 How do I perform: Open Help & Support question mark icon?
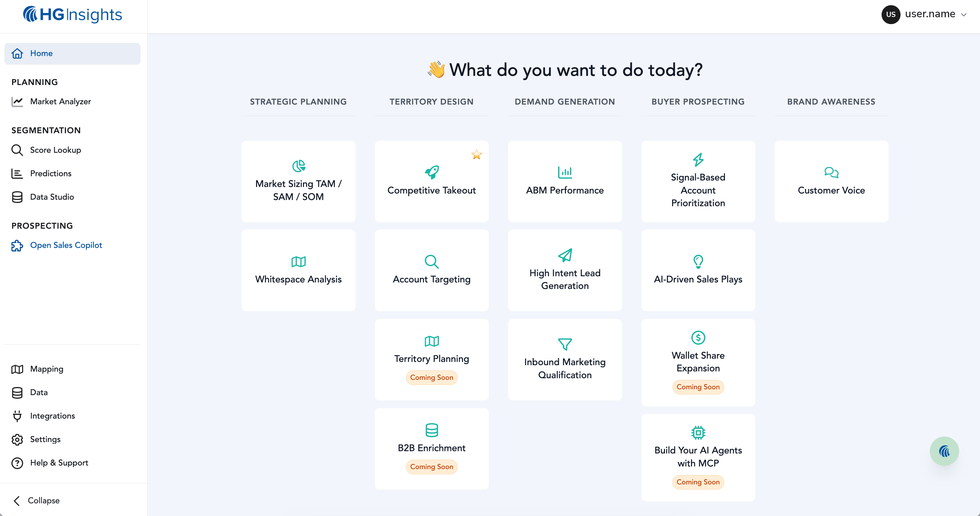pyautogui.click(x=18, y=463)
